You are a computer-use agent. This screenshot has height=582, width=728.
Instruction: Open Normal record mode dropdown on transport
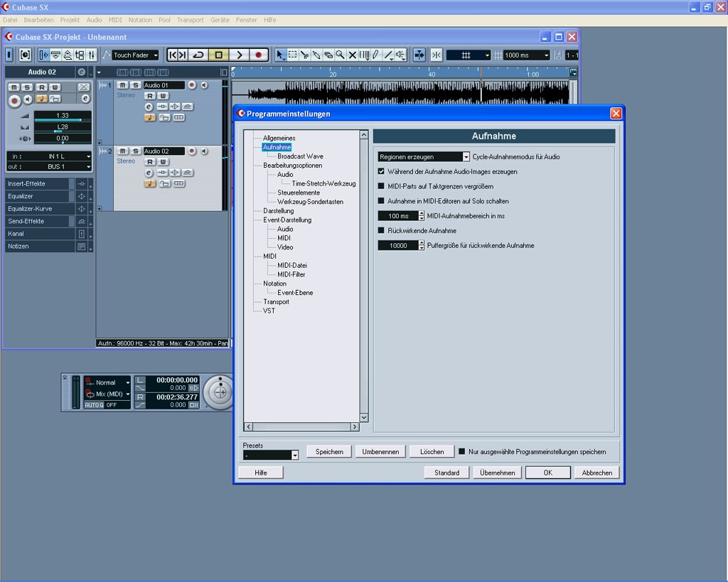tap(108, 382)
